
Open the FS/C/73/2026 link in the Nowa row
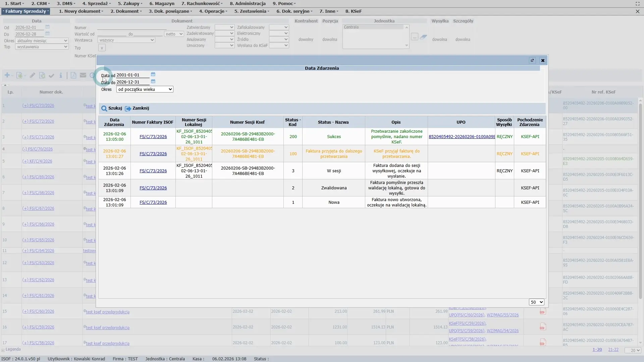tap(153, 202)
